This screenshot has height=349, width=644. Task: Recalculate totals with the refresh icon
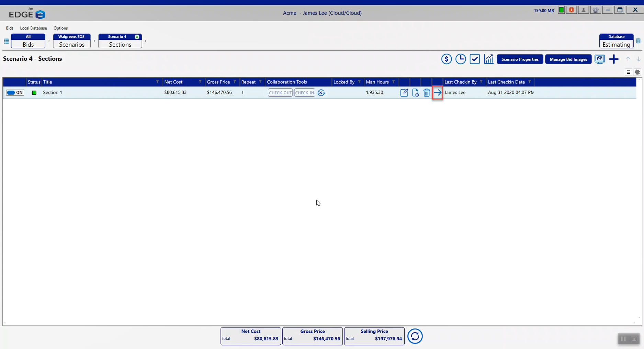click(x=415, y=336)
